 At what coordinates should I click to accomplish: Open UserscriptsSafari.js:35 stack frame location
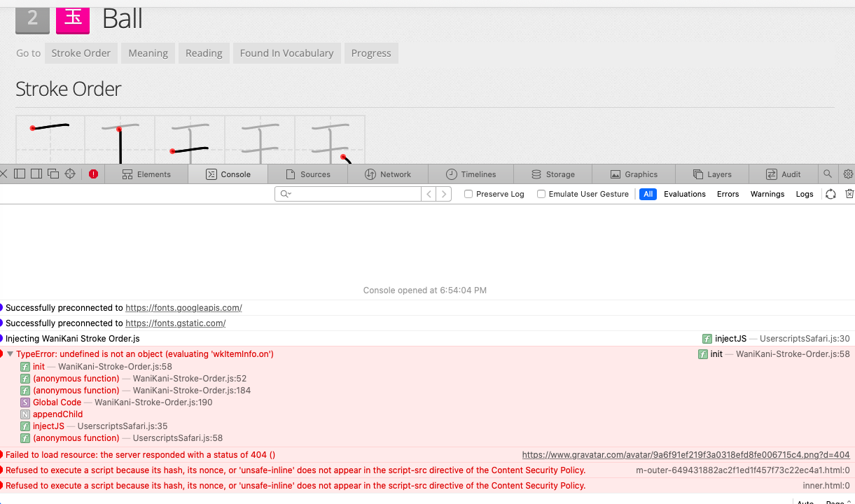pos(123,426)
